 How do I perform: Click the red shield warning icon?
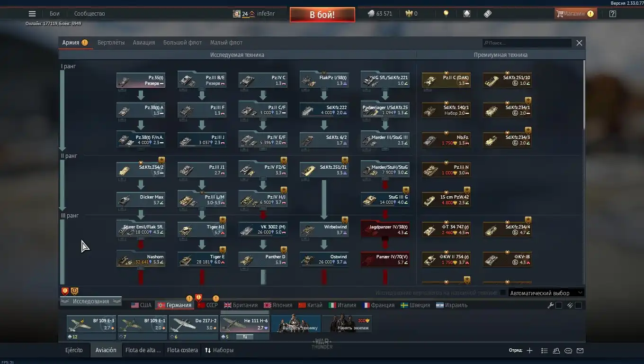click(65, 291)
